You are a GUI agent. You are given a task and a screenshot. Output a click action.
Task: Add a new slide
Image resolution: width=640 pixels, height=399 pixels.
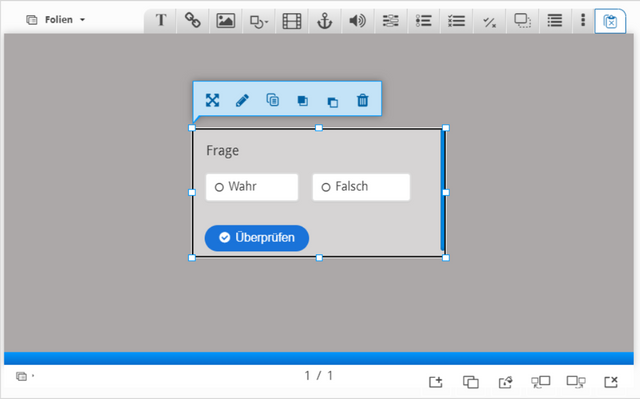[436, 382]
